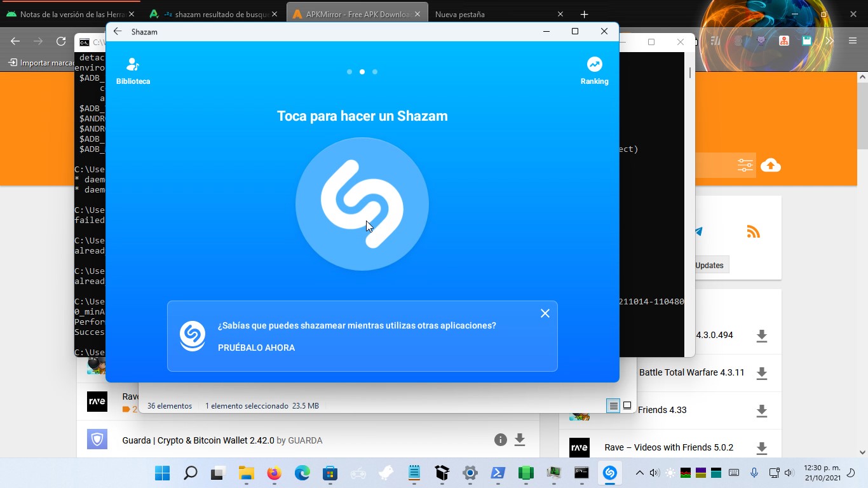
Task: Expand more Firefox toolbar extensions chevron
Action: (x=829, y=41)
